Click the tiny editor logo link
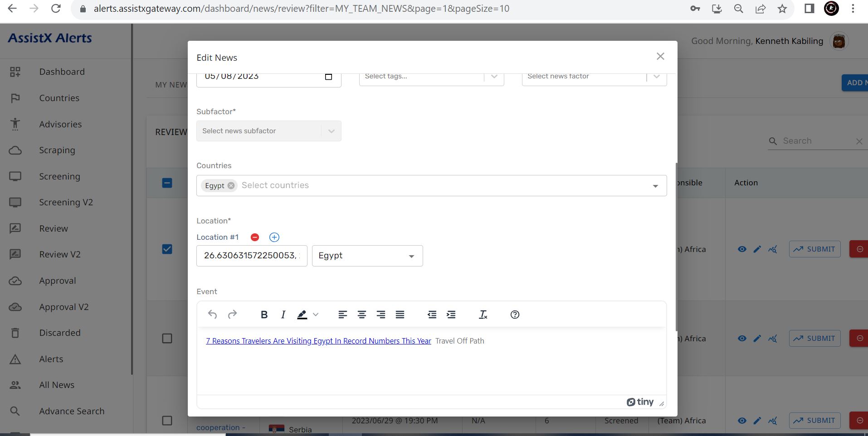Screen dimensions: 868x436 (x=640, y=402)
